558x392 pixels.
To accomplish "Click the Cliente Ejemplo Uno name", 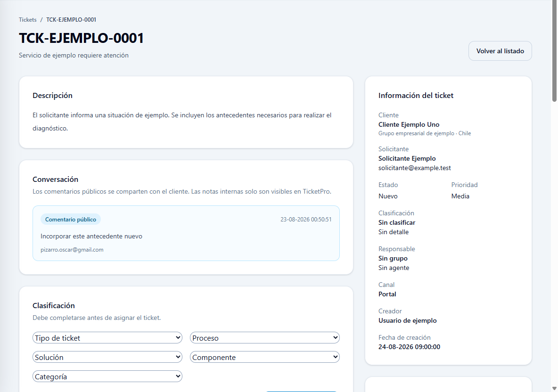I will [x=409, y=124].
